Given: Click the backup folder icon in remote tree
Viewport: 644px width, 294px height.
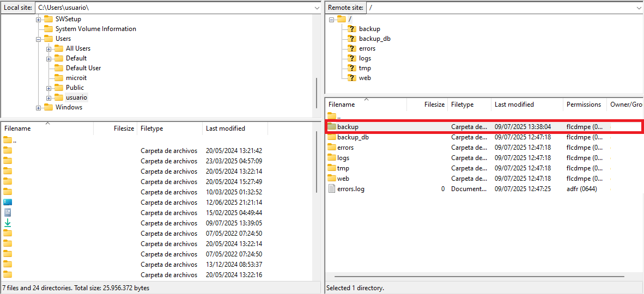Looking at the screenshot, I should pos(352,29).
